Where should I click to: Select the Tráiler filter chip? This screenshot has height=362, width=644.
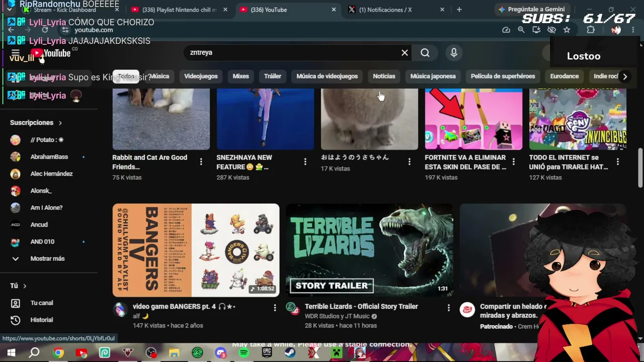(273, 76)
